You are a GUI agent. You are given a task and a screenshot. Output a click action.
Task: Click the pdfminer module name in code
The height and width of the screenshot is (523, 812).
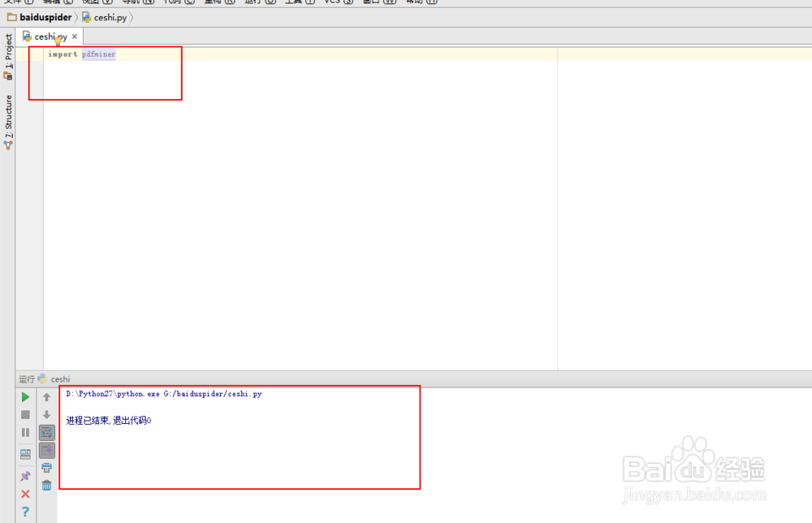[x=98, y=54]
